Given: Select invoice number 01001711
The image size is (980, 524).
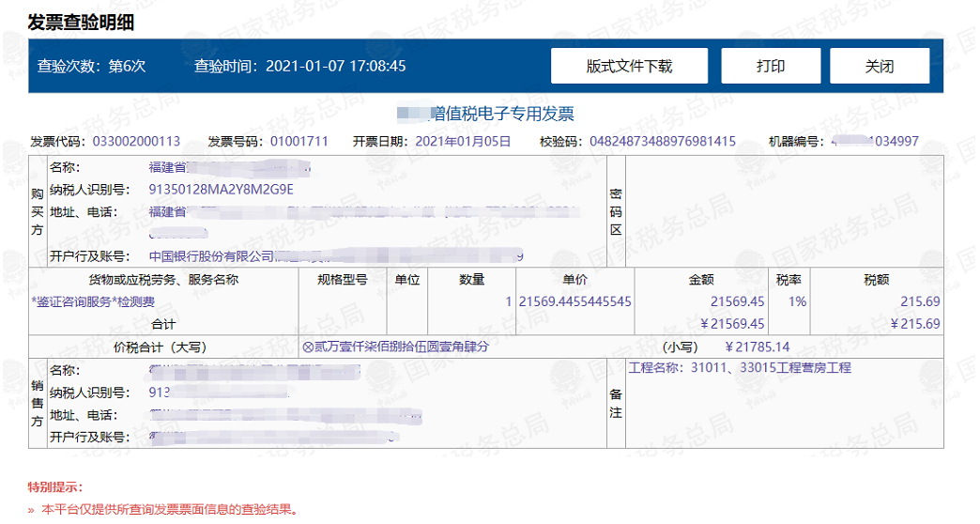Looking at the screenshot, I should coord(299,141).
